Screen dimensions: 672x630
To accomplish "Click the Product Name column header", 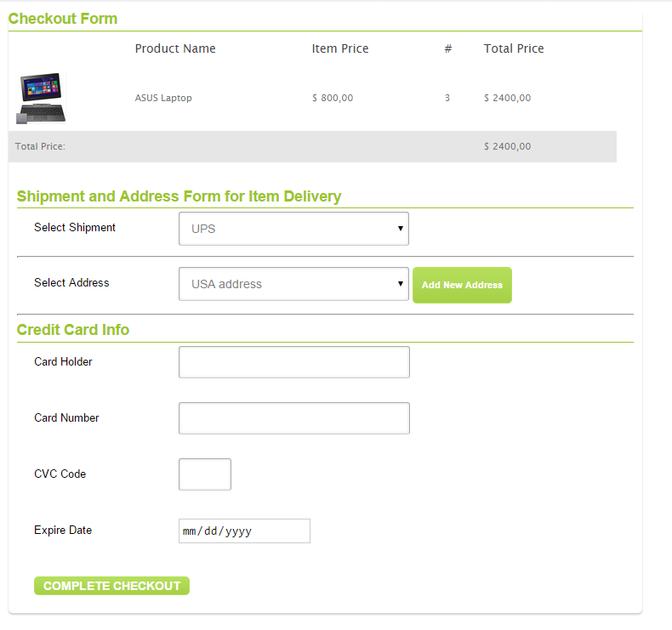I will click(175, 48).
